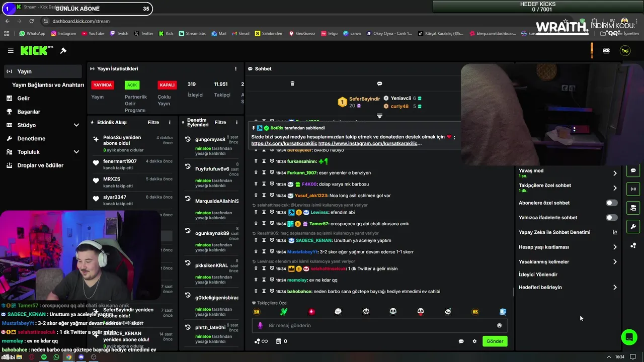The width and height of the screenshot is (644, 362).
Task: Open the green support chat bubble
Action: 629,337
